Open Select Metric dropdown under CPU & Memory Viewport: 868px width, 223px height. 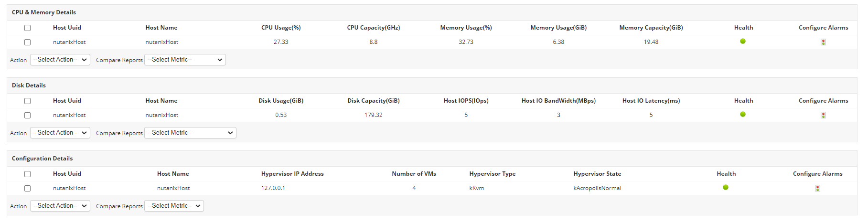(185, 60)
